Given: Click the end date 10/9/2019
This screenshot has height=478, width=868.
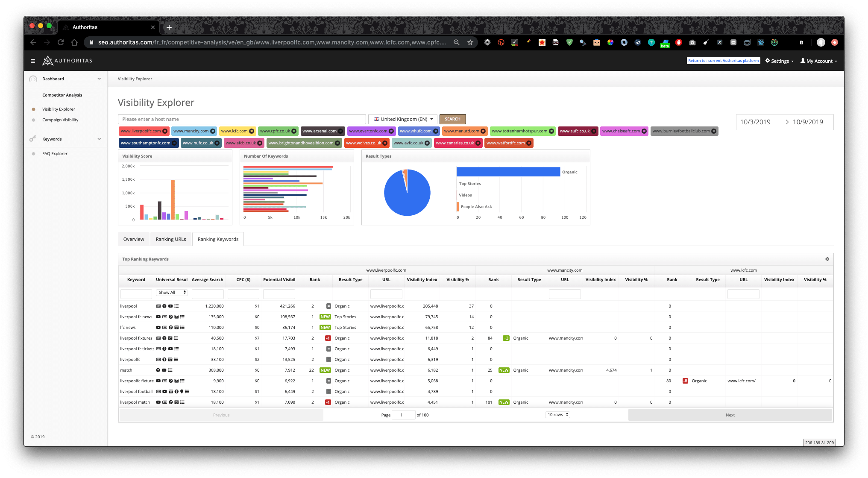Looking at the screenshot, I should point(808,122).
